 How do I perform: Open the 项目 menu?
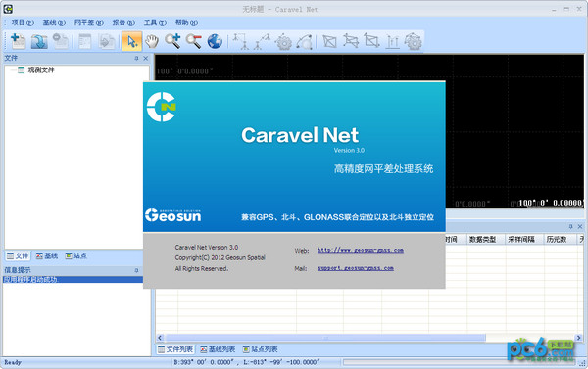pos(23,23)
